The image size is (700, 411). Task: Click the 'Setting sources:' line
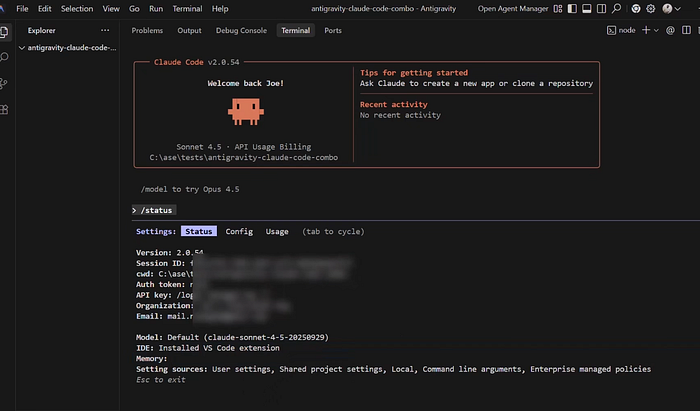[x=393, y=369]
